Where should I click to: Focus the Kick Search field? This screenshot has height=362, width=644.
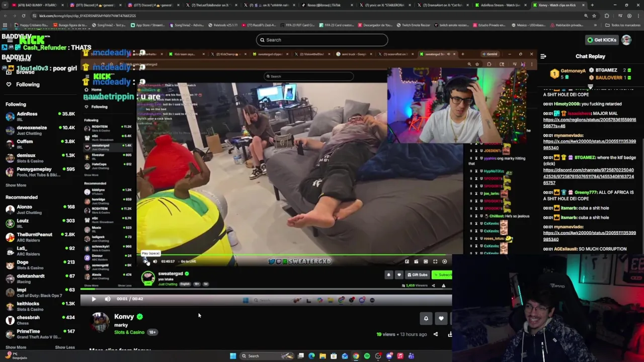(322, 40)
